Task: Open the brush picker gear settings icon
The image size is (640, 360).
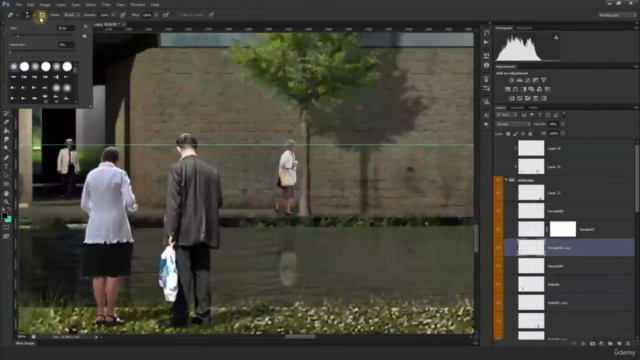Action: [85, 27]
